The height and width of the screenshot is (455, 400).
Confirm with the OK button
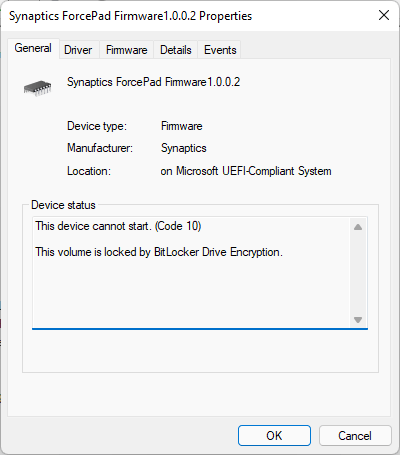(274, 435)
